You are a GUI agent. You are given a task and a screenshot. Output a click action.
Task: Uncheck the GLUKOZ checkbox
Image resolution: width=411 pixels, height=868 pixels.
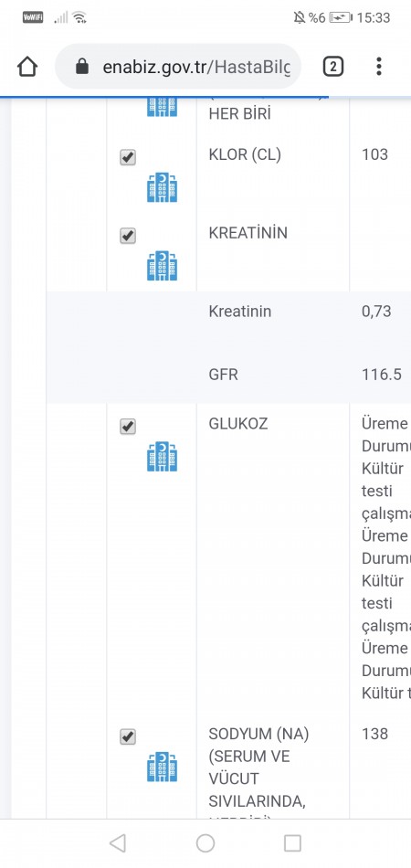click(128, 427)
